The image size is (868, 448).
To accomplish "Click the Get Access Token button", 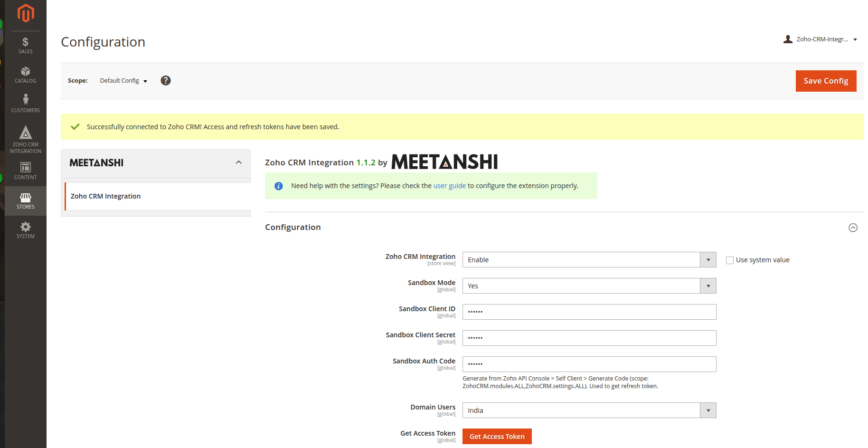I will (497, 437).
